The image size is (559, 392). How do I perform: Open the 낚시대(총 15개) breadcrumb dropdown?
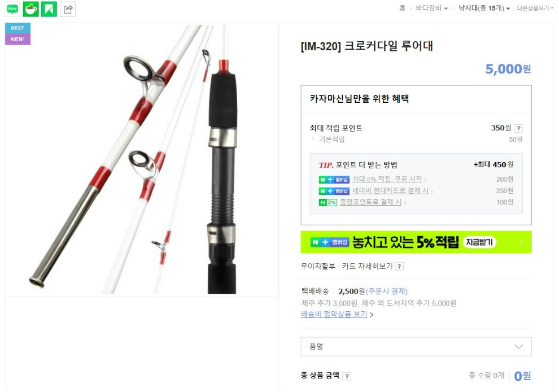pyautogui.click(x=484, y=8)
